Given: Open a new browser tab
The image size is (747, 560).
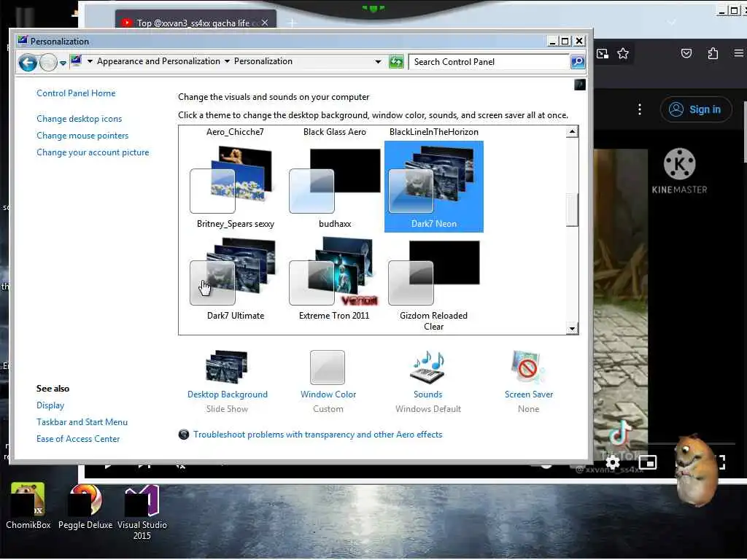Looking at the screenshot, I should (x=292, y=23).
